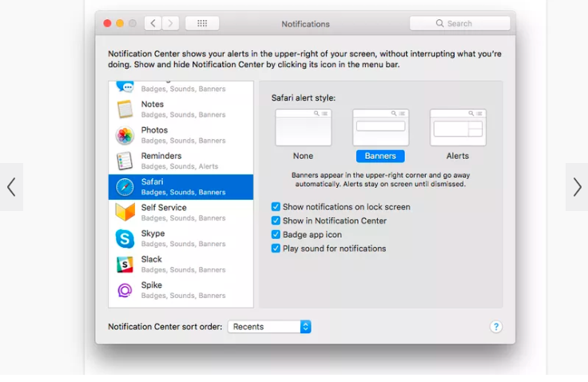Select Reminders in the app list

181,161
